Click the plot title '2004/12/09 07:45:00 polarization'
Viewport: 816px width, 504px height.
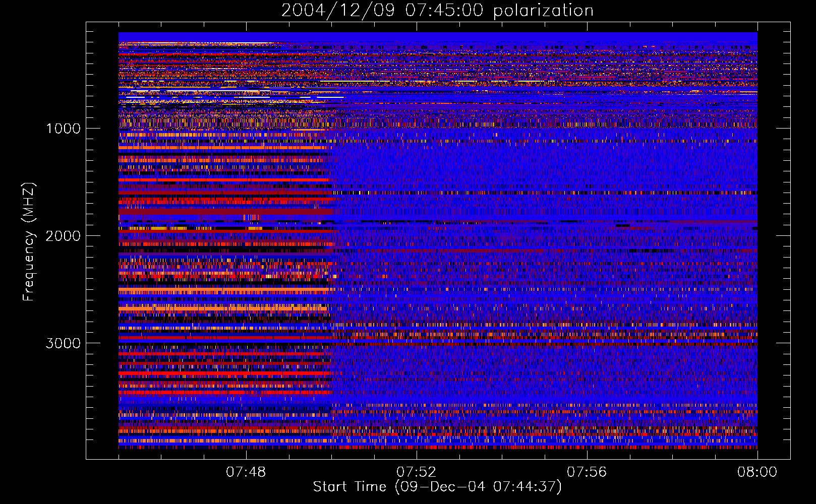[437, 11]
